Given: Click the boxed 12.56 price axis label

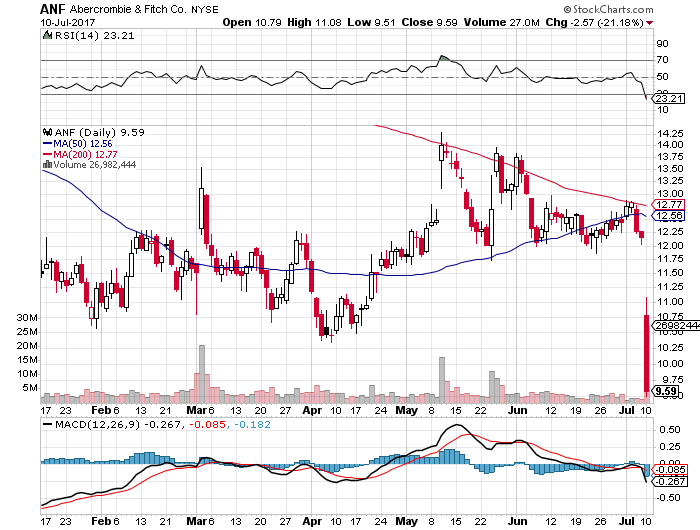Looking at the screenshot, I should [669, 216].
